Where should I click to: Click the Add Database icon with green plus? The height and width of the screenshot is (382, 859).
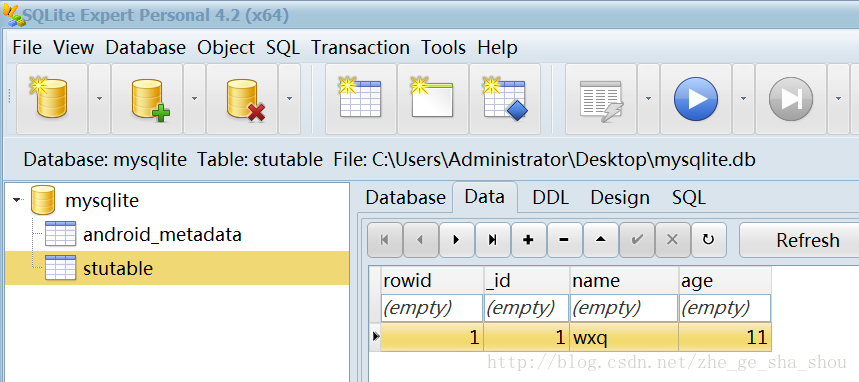147,99
